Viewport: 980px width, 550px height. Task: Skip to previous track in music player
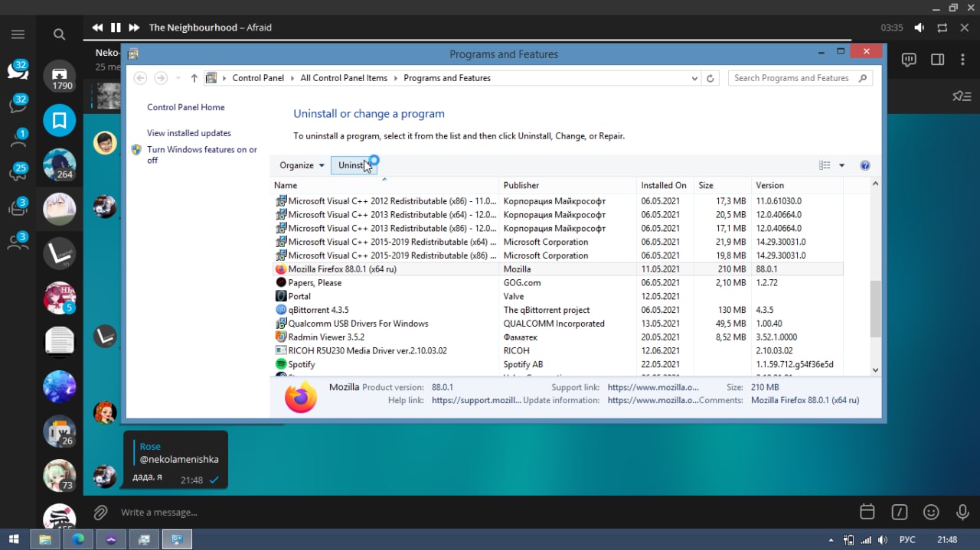coord(97,28)
